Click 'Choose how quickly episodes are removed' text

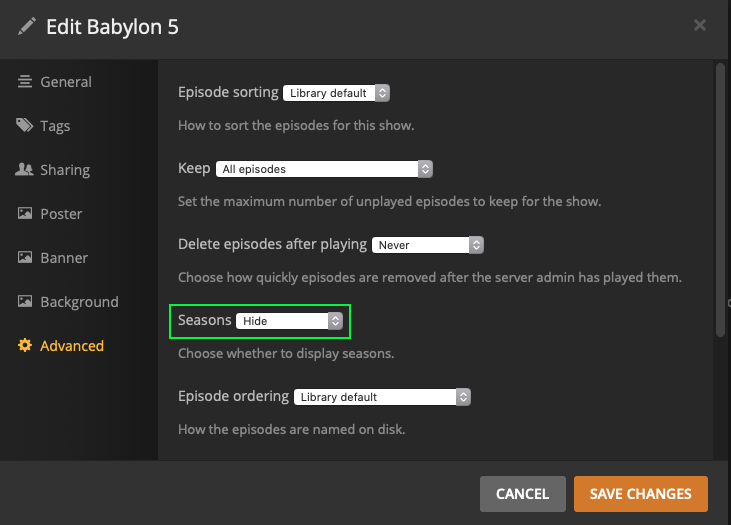click(430, 277)
